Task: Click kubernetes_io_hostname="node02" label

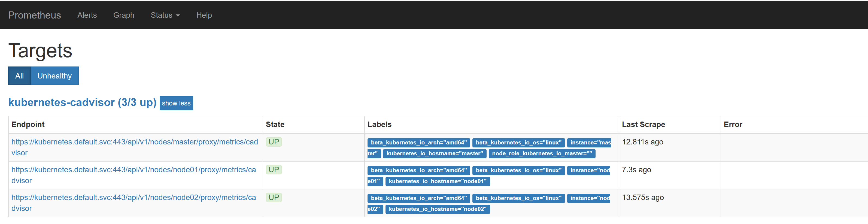Action: 438,209
